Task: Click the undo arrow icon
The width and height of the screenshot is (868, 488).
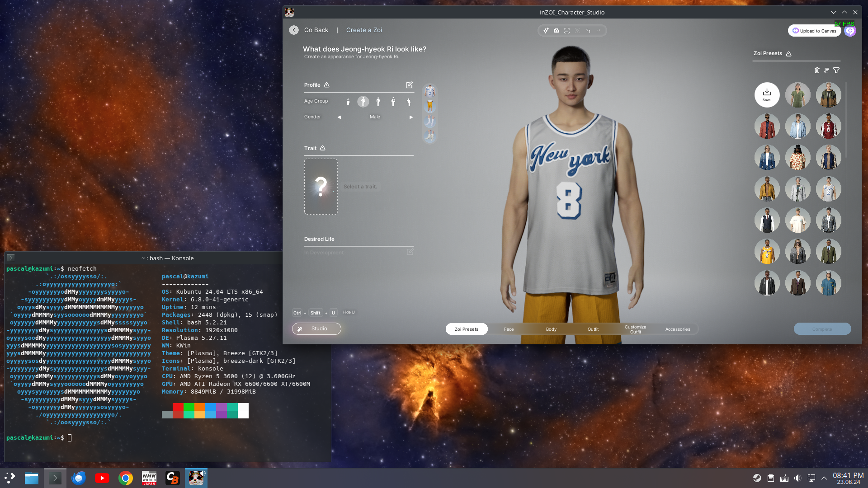Action: (x=588, y=31)
